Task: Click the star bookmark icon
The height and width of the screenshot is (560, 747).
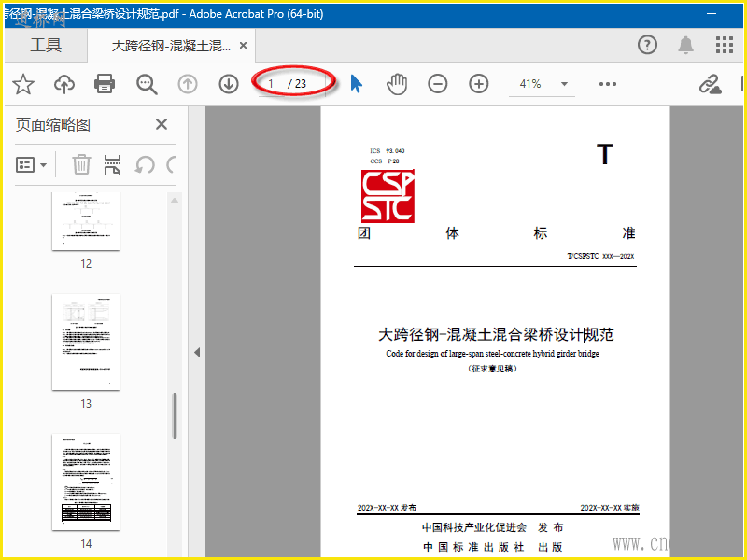Action: click(x=22, y=84)
